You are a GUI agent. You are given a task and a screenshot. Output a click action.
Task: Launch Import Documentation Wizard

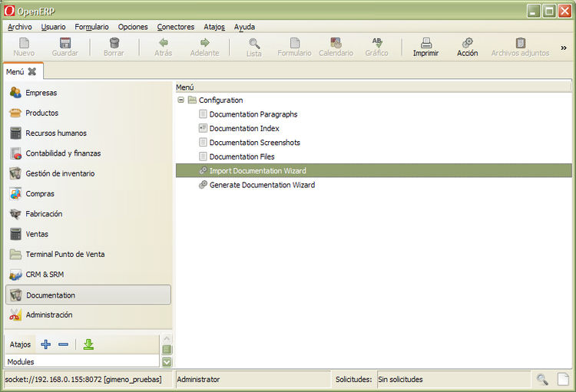(x=373, y=170)
